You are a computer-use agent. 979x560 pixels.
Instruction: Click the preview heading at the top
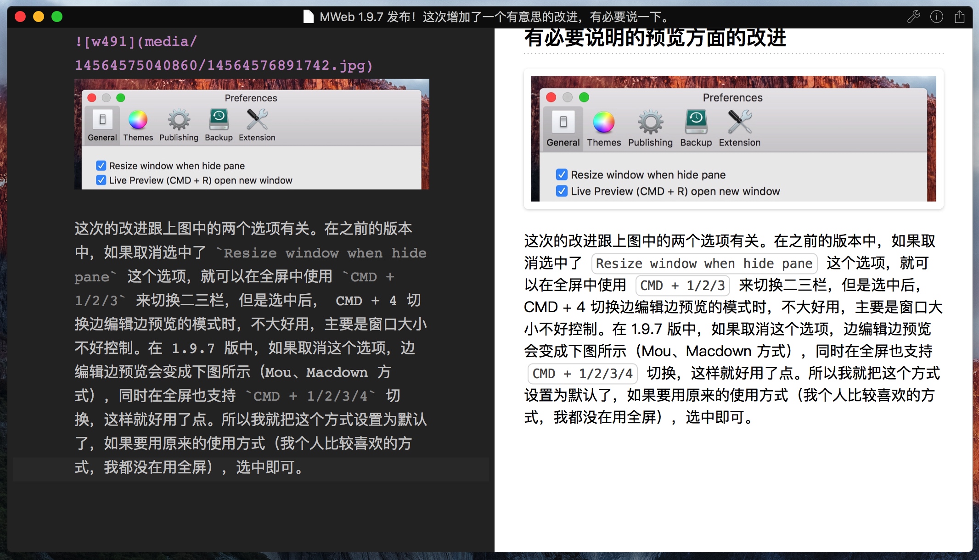tap(655, 38)
